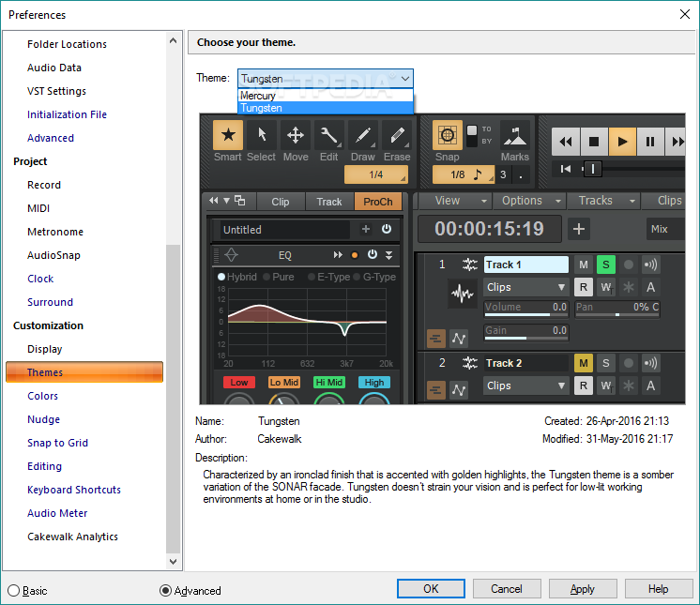This screenshot has height=605, width=700.
Task: Select the Select tool arrow icon
Action: pyautogui.click(x=262, y=134)
